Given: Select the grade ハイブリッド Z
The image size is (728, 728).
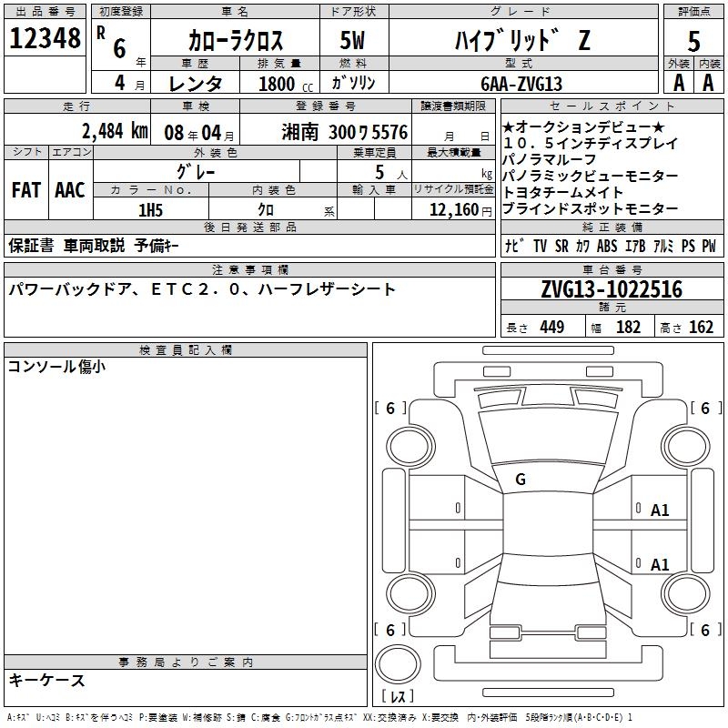Looking at the screenshot, I should tap(523, 40).
